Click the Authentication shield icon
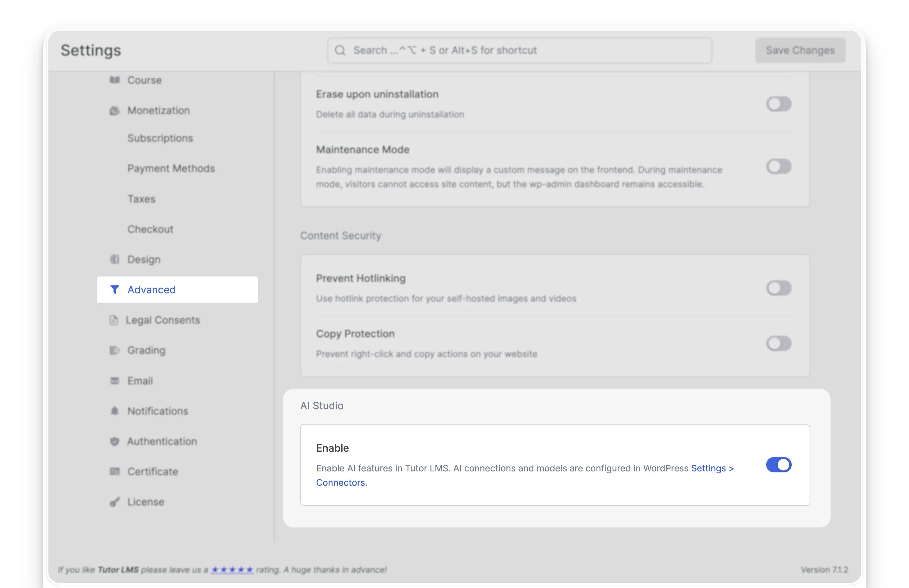The width and height of the screenshot is (909, 588). click(114, 441)
